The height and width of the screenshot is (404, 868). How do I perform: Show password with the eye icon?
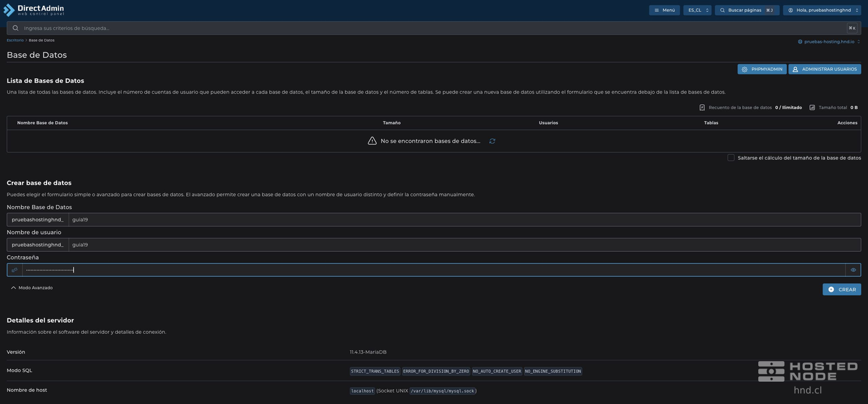point(853,270)
